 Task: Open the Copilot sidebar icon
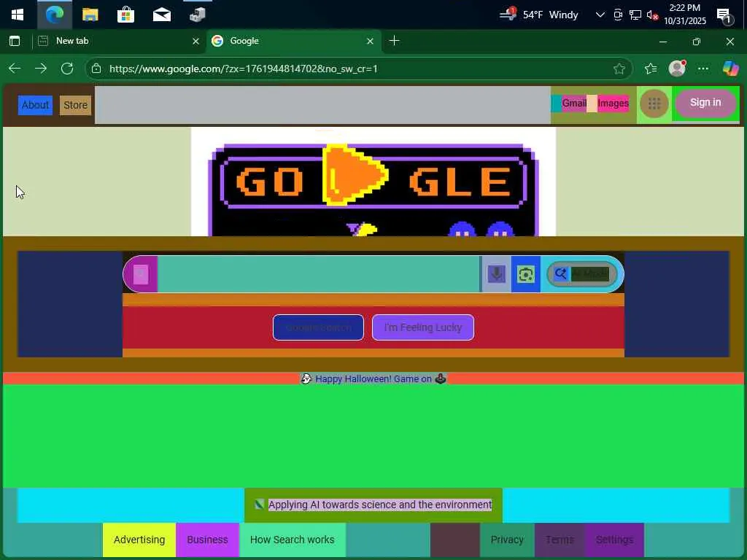pyautogui.click(x=730, y=69)
